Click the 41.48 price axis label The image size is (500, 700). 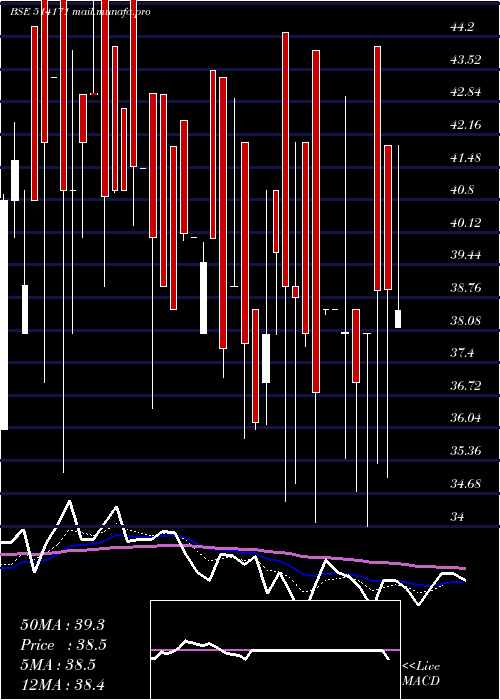click(x=466, y=158)
